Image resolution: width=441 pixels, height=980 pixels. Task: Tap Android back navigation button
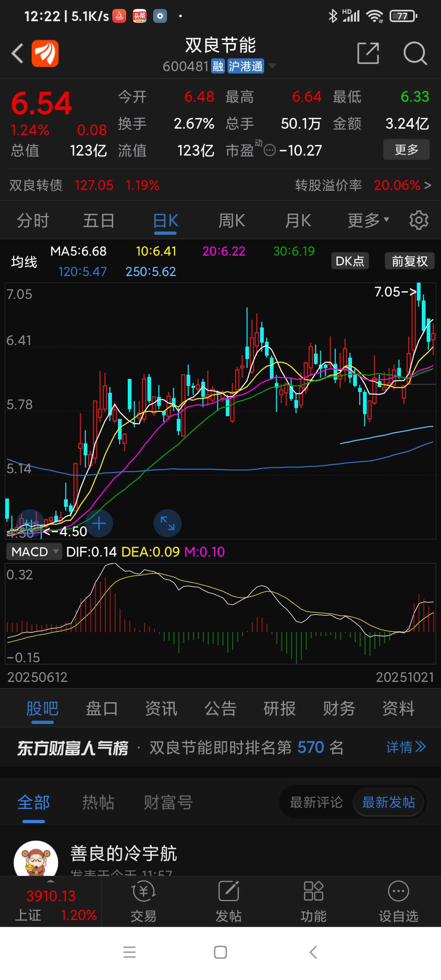tap(313, 952)
